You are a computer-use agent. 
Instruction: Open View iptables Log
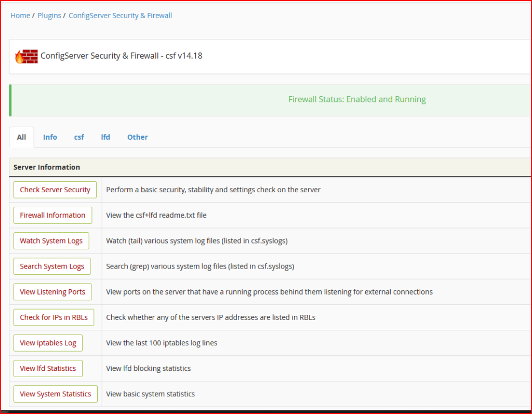48,343
